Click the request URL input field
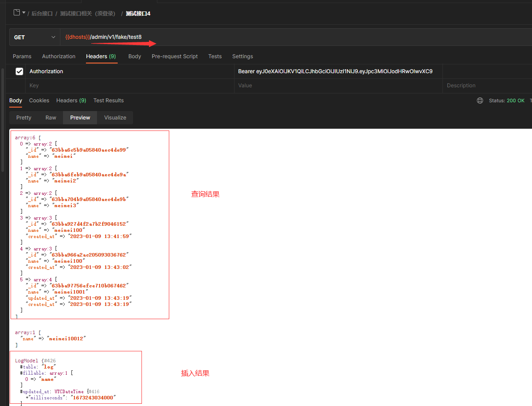 (295, 37)
